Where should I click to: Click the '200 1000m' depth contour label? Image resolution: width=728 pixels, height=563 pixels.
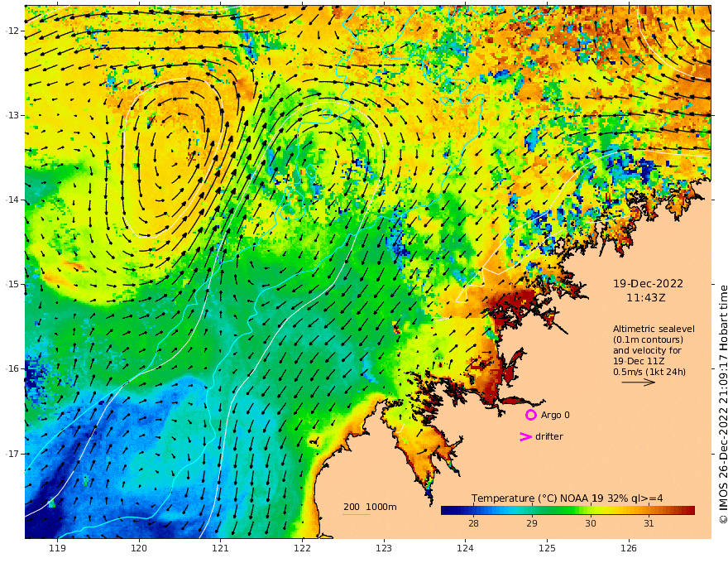370,507
